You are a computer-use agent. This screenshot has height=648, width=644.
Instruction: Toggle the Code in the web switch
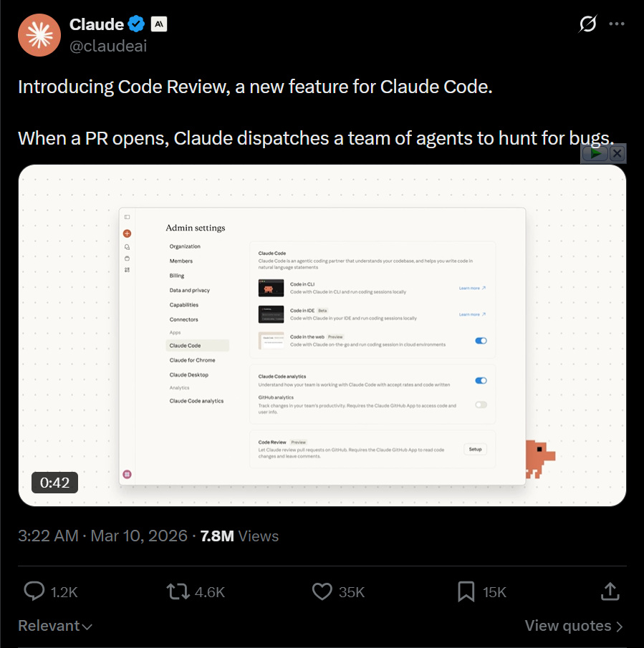[481, 341]
